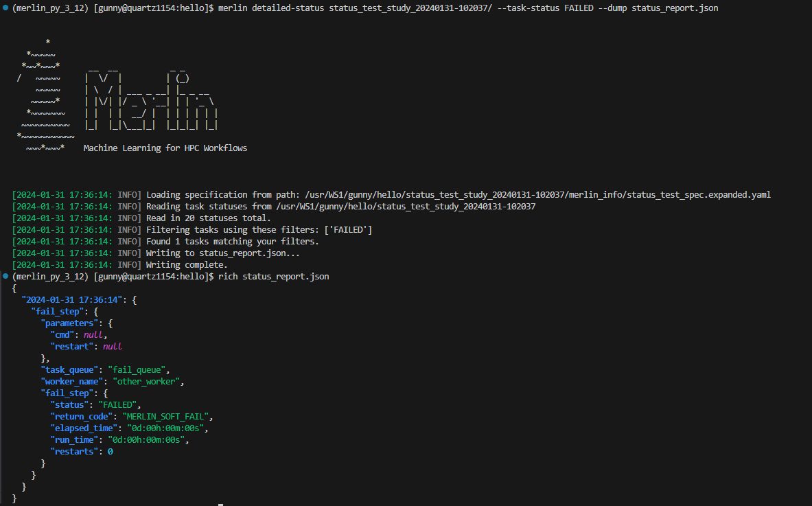This screenshot has width=812, height=506.
Task: Click the "other_worker" value
Action: 146,382
